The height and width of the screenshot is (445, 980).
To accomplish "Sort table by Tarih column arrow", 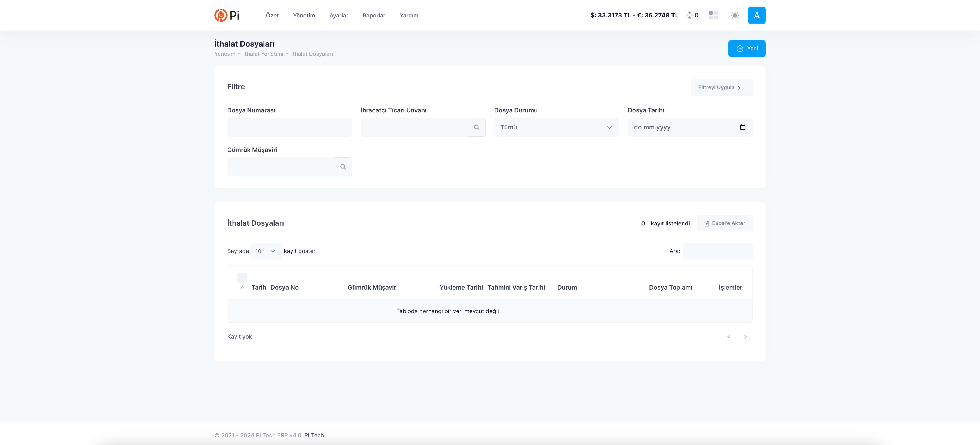I will tap(242, 288).
